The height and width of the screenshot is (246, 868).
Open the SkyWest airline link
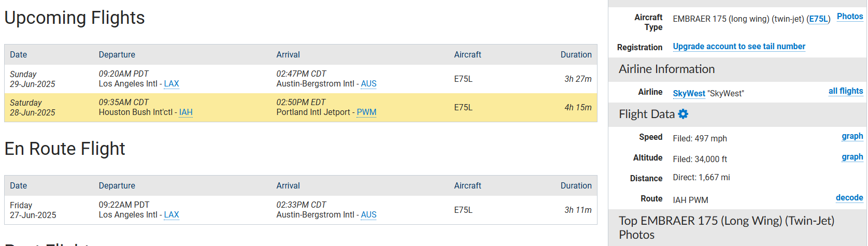[689, 94]
